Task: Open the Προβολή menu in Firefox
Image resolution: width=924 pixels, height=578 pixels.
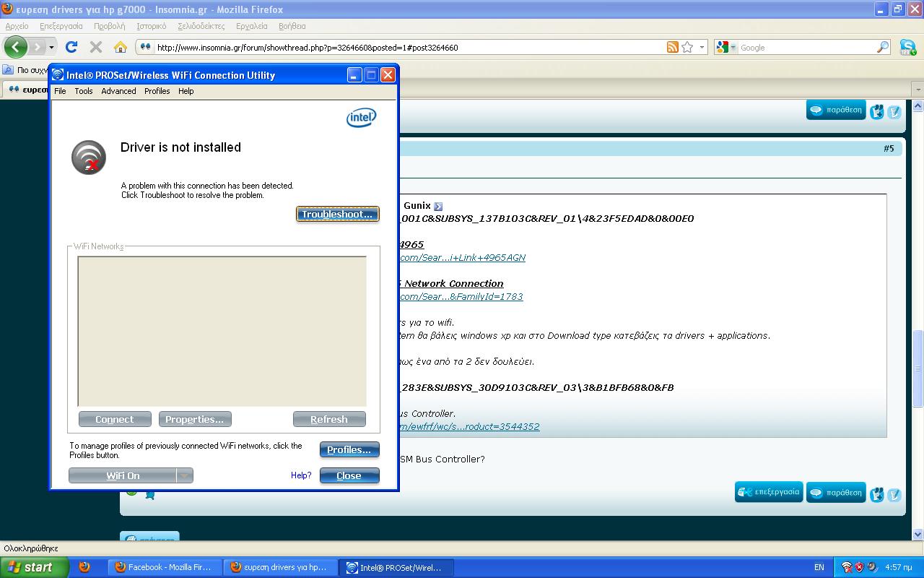Action: (x=109, y=26)
